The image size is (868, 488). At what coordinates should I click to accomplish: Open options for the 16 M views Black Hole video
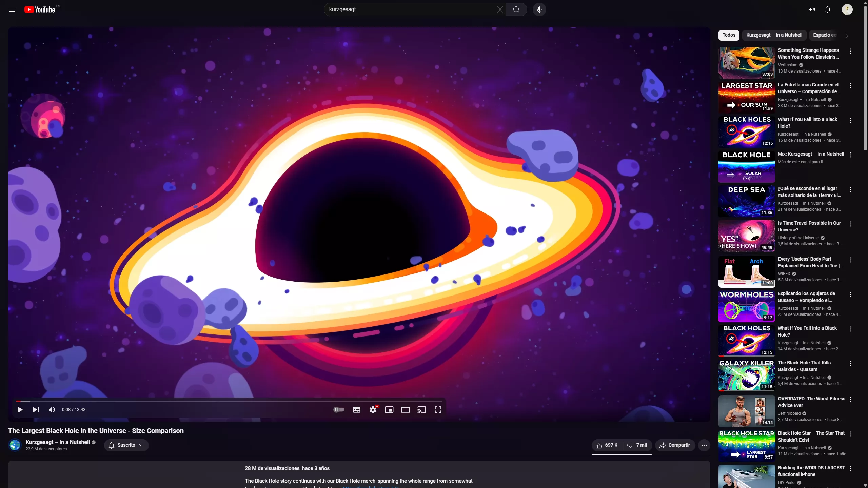[850, 120]
